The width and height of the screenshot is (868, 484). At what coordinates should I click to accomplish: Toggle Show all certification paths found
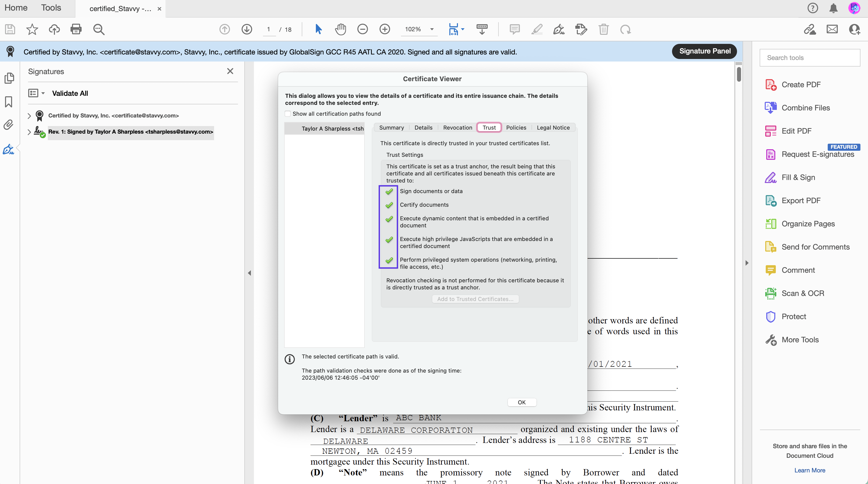pyautogui.click(x=288, y=114)
